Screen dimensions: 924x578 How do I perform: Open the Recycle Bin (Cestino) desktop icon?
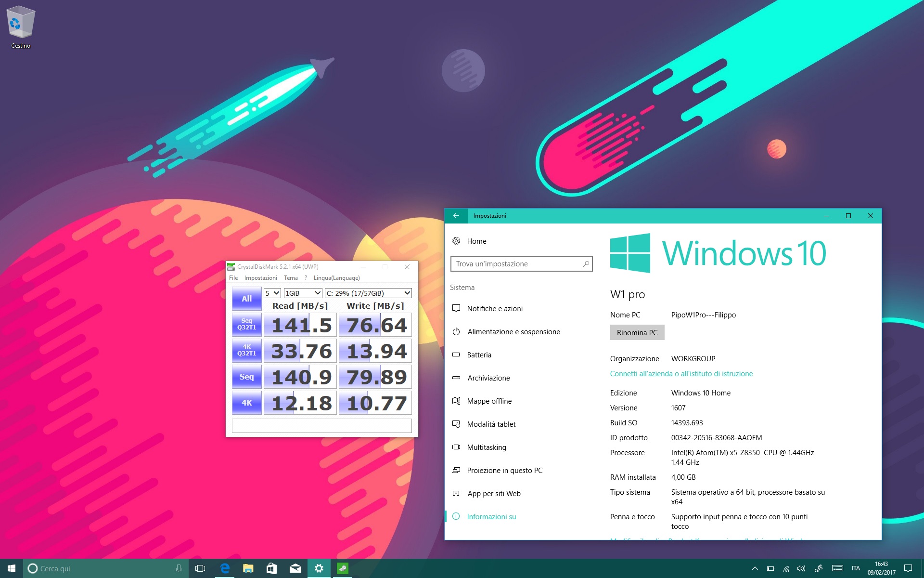tap(21, 27)
